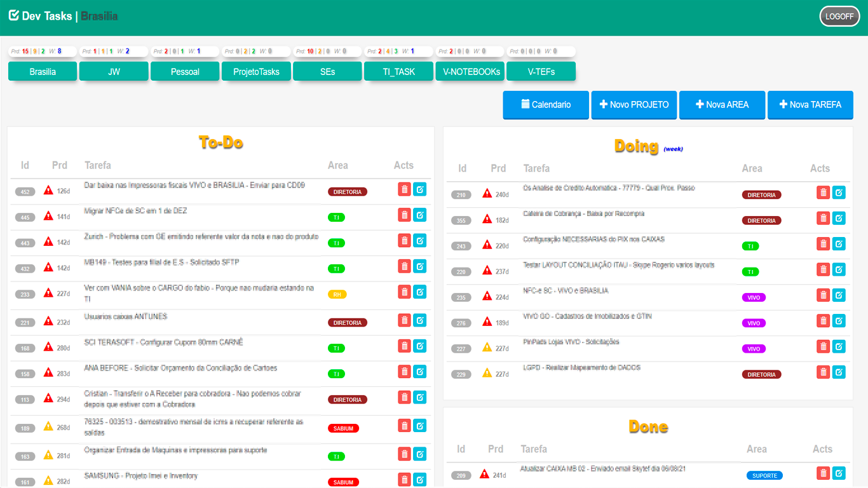868x488 pixels.
Task: Click the trash icon for Doing task 210
Action: pyautogui.click(x=823, y=193)
